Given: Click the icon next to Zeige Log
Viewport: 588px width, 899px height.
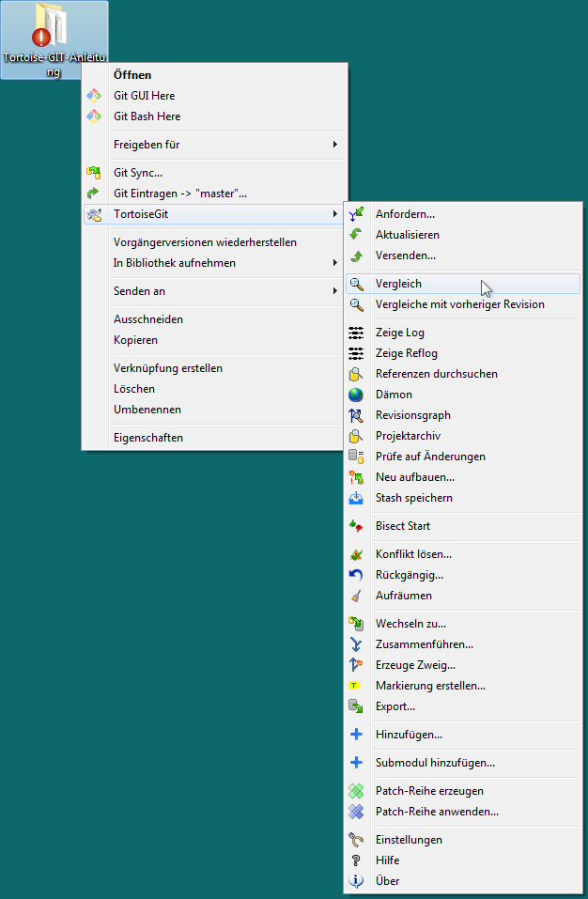Looking at the screenshot, I should tap(356, 333).
